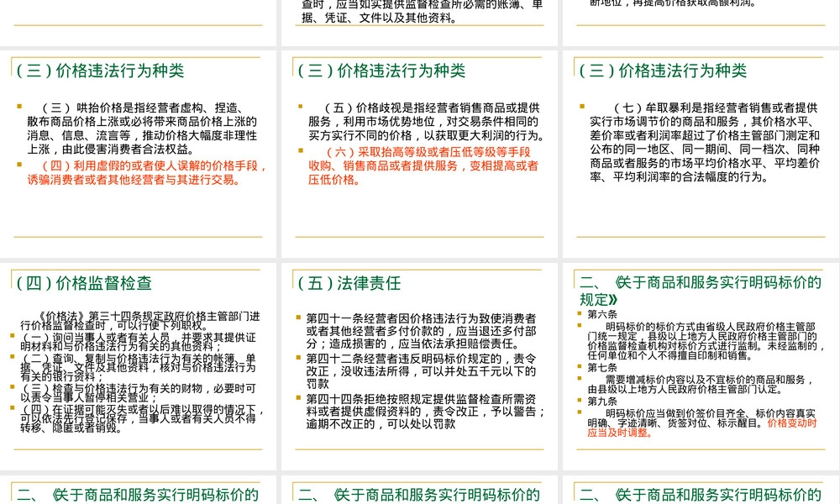The image size is (840, 504).
Task: Click the 种类 title above the 价格歧视 paragraph
Action: point(382,71)
